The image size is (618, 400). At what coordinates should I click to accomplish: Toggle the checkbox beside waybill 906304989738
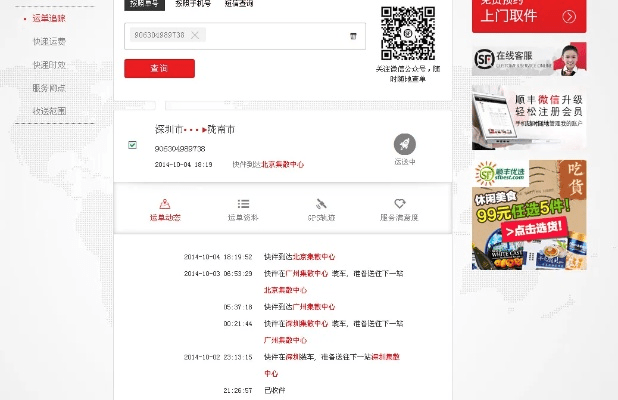132,145
